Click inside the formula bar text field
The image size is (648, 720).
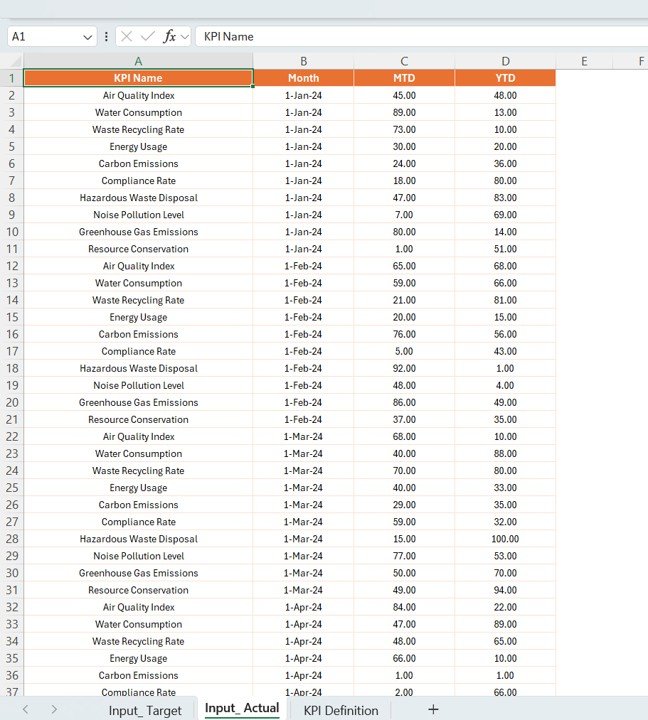[420, 36]
